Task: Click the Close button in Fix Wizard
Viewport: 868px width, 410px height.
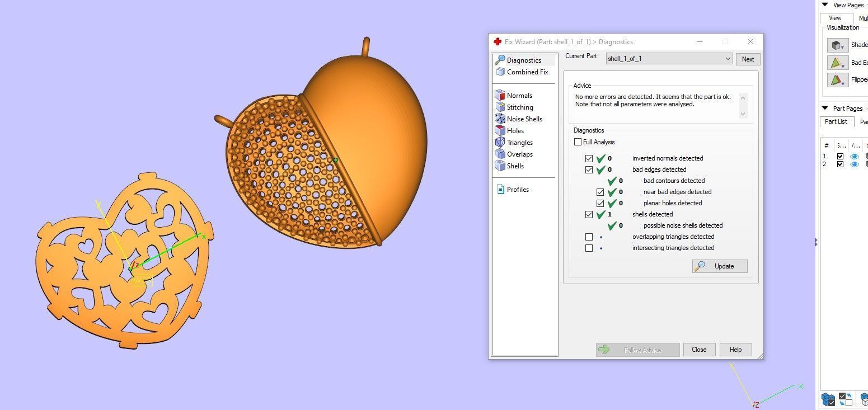Action: pos(699,350)
